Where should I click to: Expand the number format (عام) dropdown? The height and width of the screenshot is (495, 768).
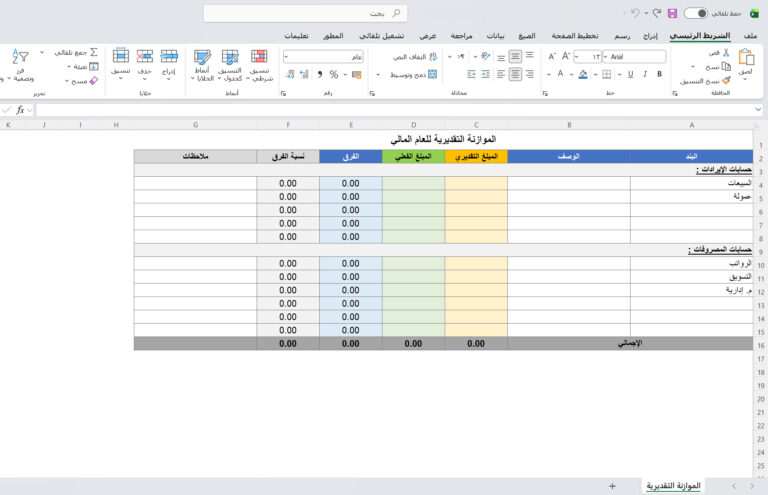pos(288,57)
